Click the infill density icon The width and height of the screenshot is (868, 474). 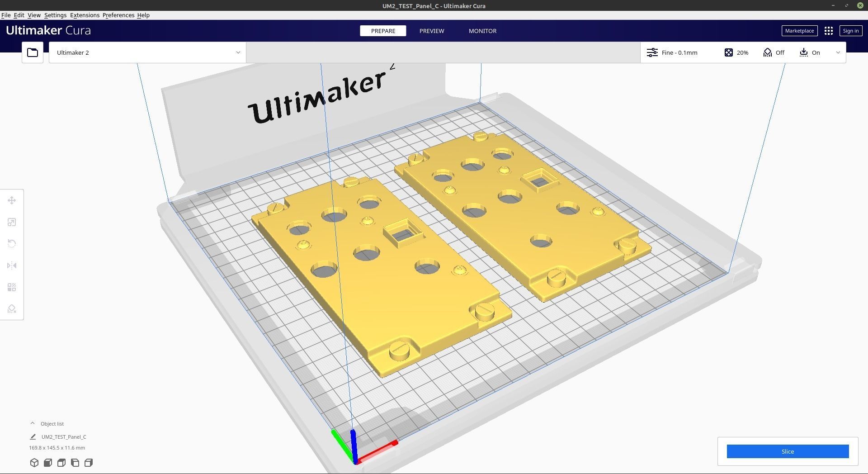pos(729,52)
